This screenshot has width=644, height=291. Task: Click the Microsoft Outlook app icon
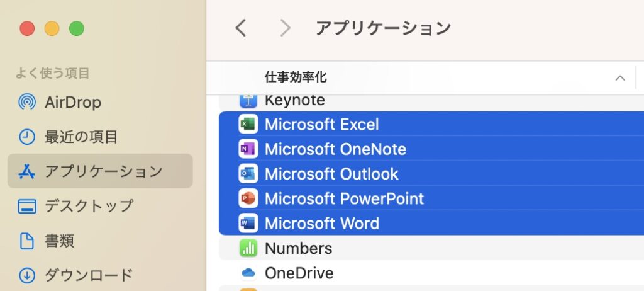click(248, 174)
